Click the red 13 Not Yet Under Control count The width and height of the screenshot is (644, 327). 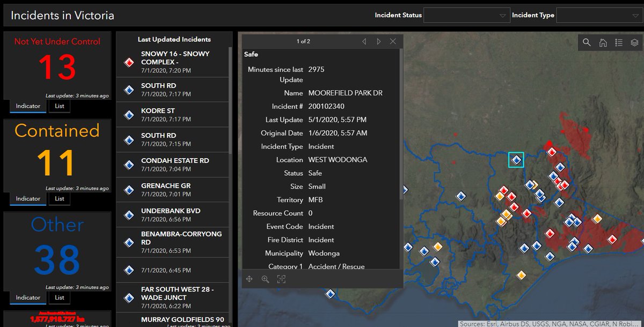pos(57,68)
